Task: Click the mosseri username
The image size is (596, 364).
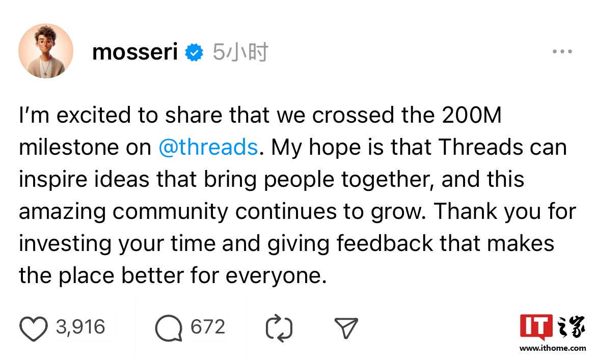Action: click(135, 52)
